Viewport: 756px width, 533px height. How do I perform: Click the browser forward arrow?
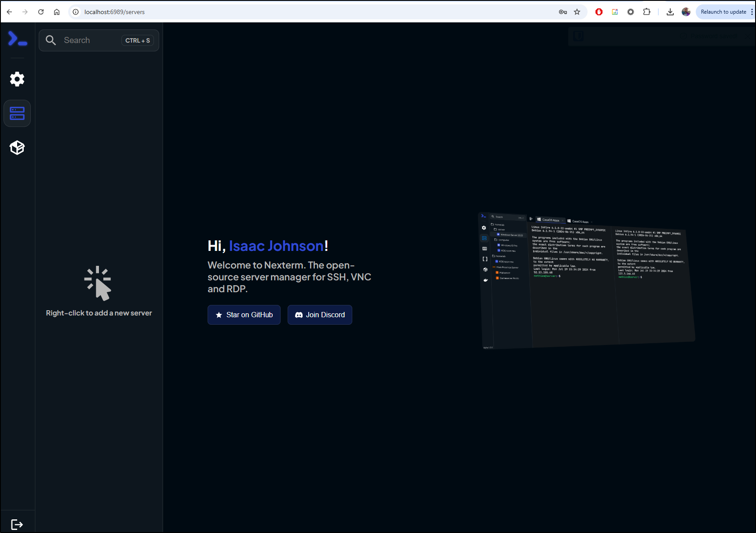(25, 12)
